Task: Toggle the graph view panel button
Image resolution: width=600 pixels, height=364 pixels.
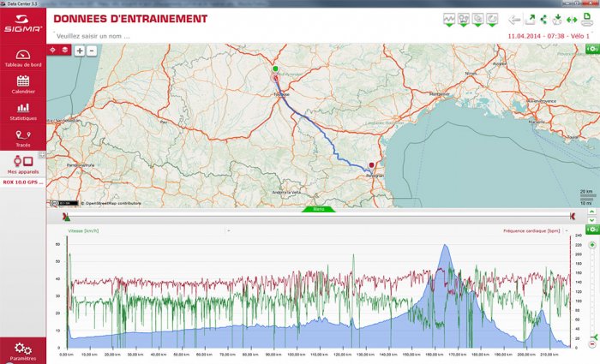Action: (x=449, y=20)
